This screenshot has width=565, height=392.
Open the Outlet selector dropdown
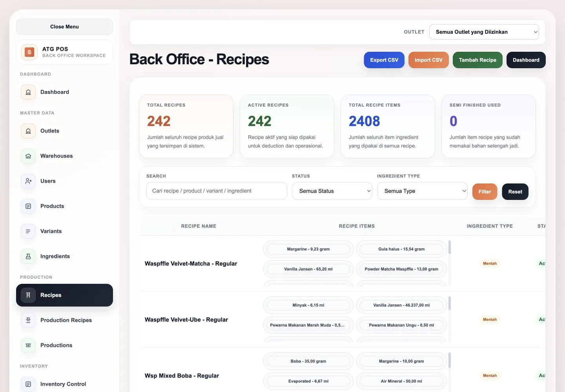(x=484, y=32)
